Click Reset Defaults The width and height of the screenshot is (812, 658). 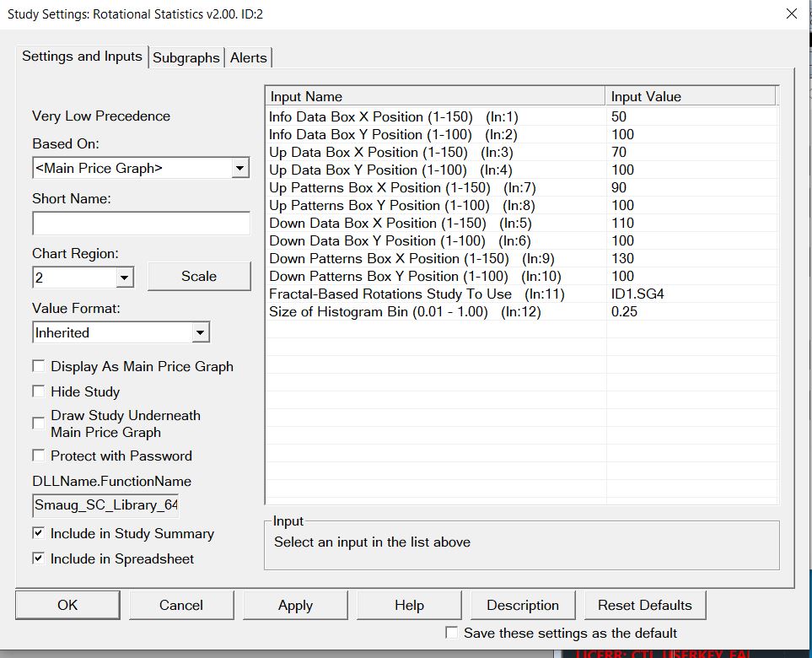pos(645,605)
